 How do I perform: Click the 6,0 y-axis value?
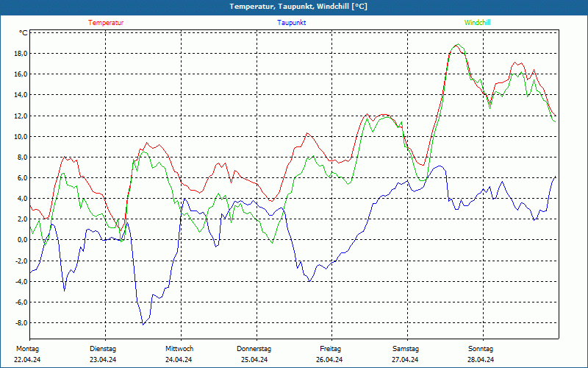[x=22, y=177]
